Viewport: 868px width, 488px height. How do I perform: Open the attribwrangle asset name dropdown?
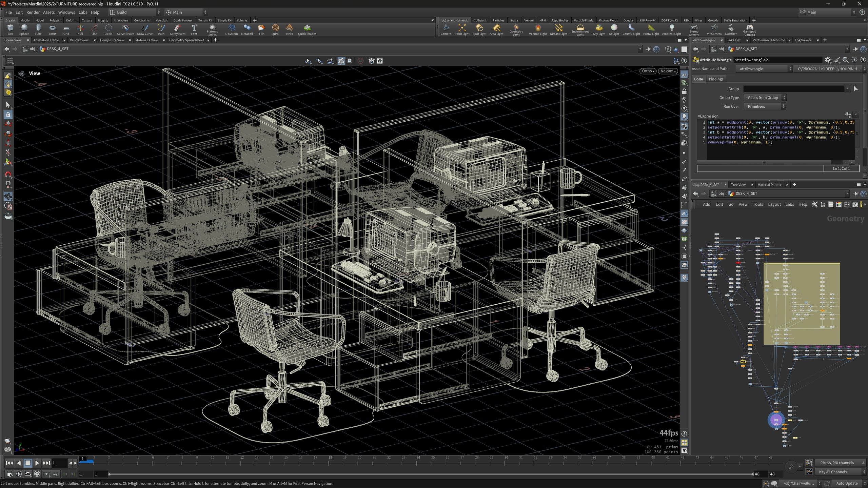[764, 69]
